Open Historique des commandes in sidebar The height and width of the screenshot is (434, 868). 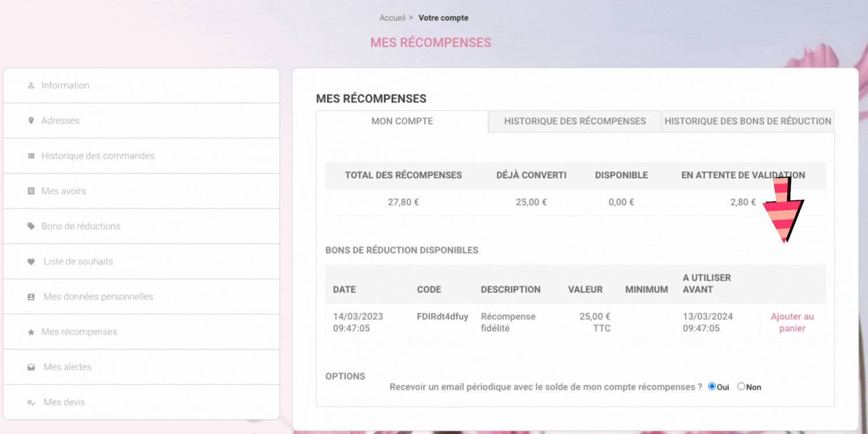(141, 156)
